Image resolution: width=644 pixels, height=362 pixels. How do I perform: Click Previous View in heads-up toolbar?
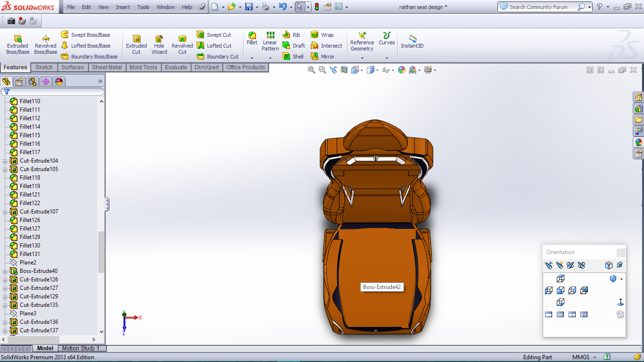coord(333,70)
